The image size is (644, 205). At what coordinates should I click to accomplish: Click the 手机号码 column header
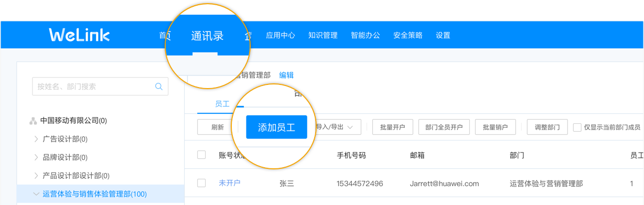(x=351, y=155)
